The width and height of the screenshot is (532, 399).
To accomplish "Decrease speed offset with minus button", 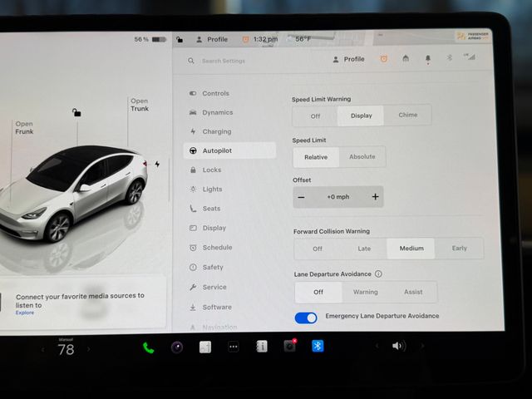I will [x=301, y=197].
